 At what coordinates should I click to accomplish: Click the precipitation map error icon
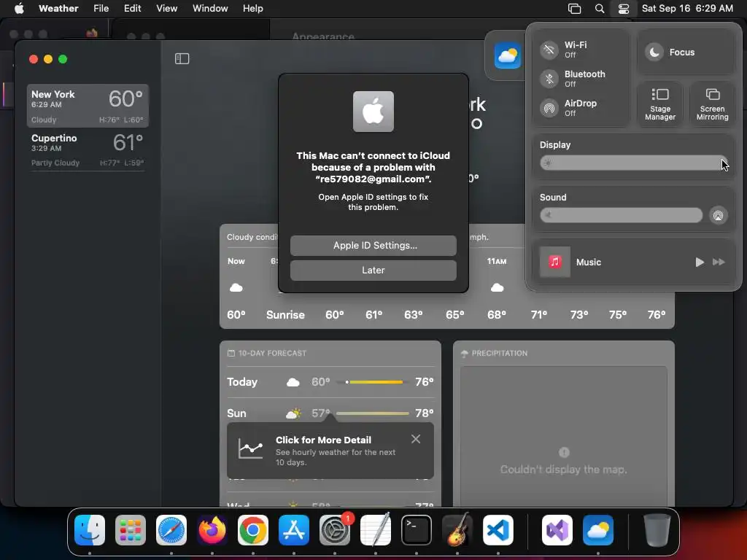click(x=564, y=452)
